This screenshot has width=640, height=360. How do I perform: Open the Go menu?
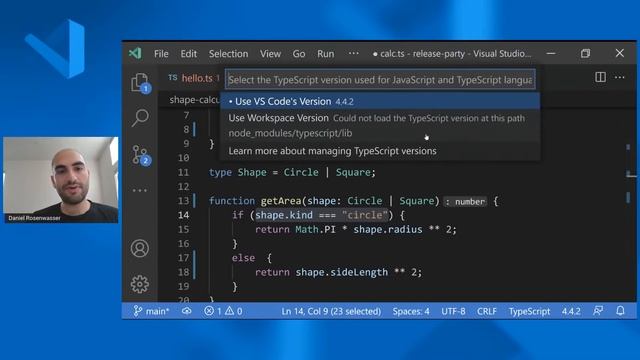tap(299, 54)
